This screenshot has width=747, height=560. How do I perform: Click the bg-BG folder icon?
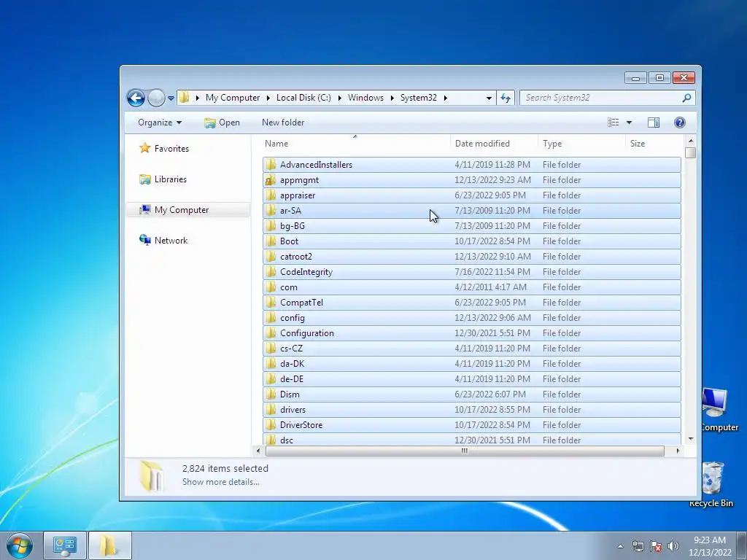(271, 226)
